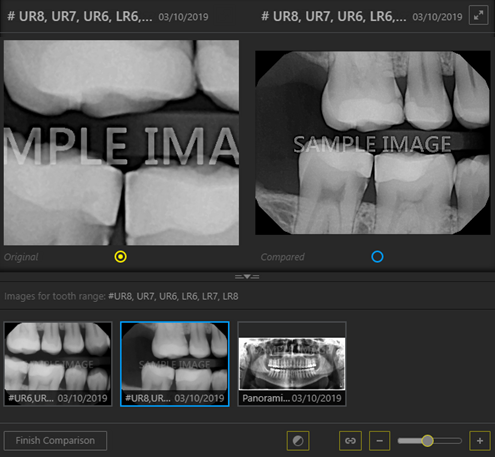
Task: Click the Compared label text
Action: 282,257
